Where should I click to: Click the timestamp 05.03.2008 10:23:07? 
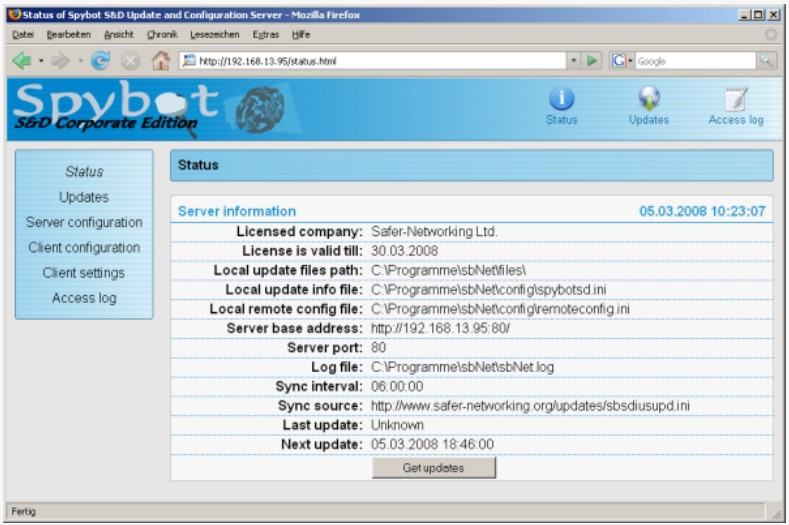(x=702, y=211)
